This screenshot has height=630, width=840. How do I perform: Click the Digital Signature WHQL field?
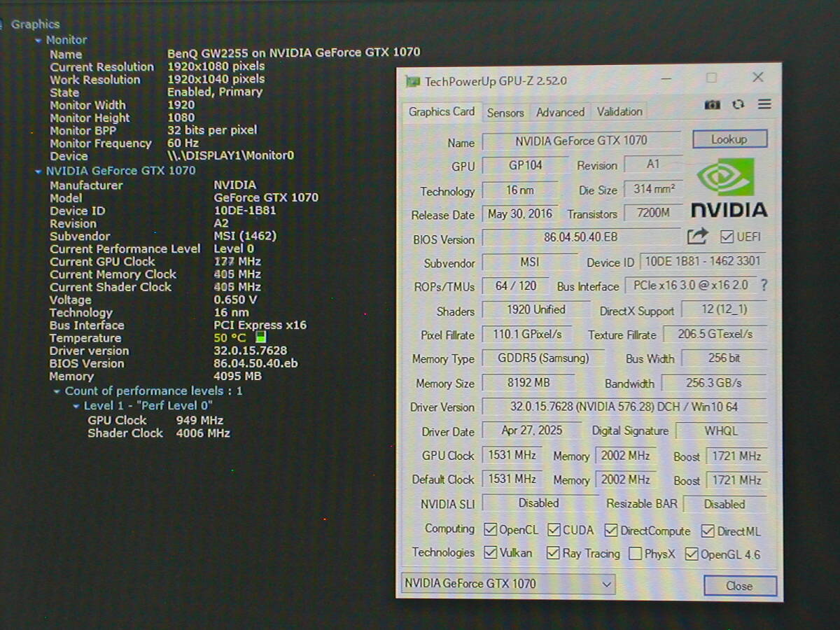pyautogui.click(x=722, y=431)
